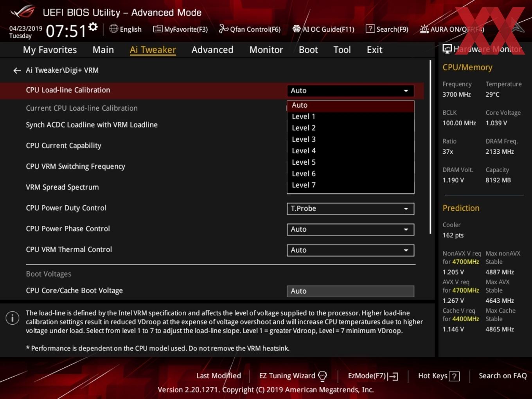Switch to the Advanced tab
This screenshot has height=399, width=532.
pyautogui.click(x=212, y=50)
